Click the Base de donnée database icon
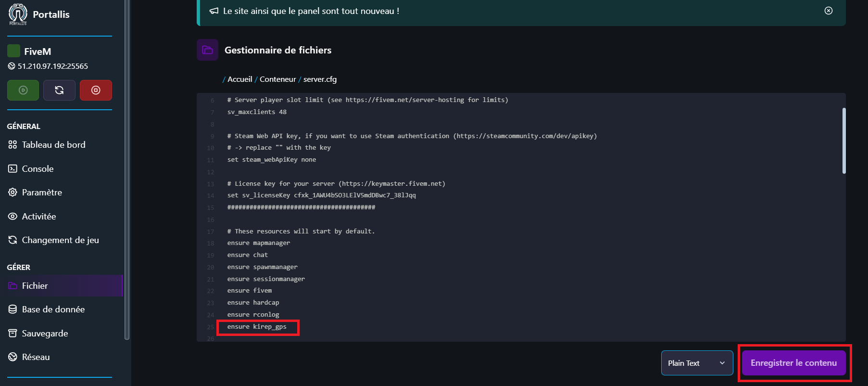The height and width of the screenshot is (386, 868). (13, 309)
